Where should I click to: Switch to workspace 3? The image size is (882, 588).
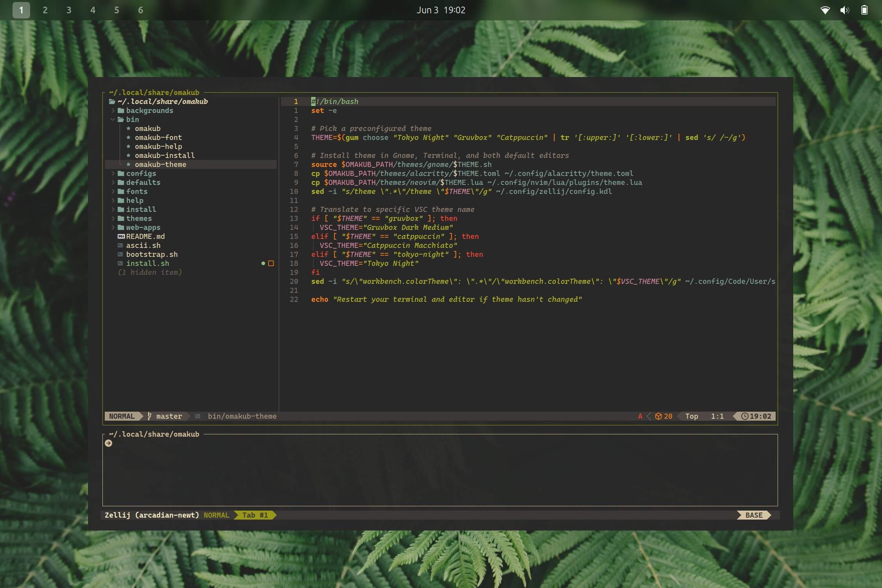69,10
